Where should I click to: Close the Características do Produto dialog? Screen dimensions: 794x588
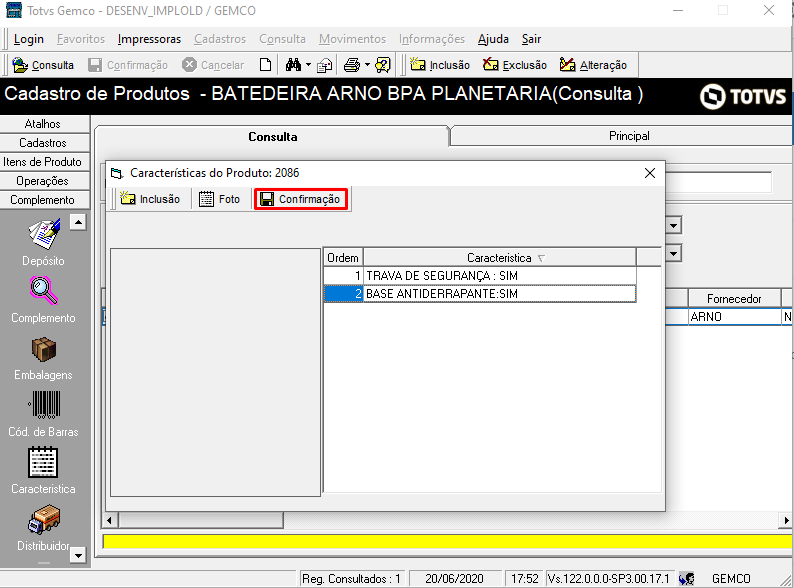650,173
